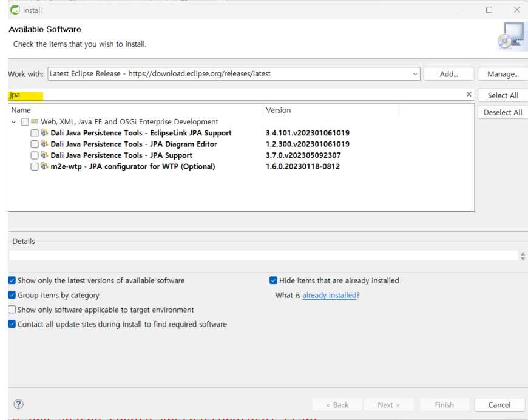This screenshot has width=528, height=420.
Task: Uncheck Contact all update sites during install
Action: (12, 324)
